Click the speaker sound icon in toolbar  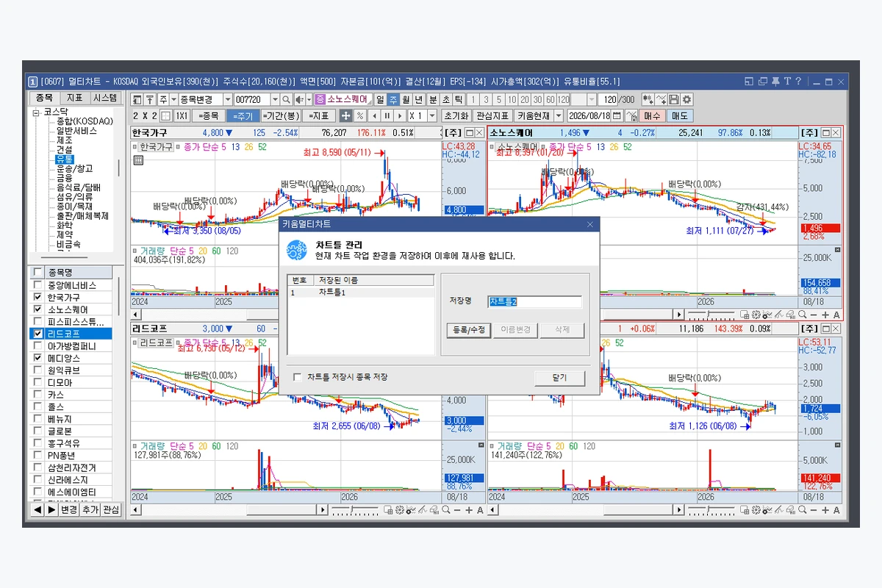coord(299,99)
